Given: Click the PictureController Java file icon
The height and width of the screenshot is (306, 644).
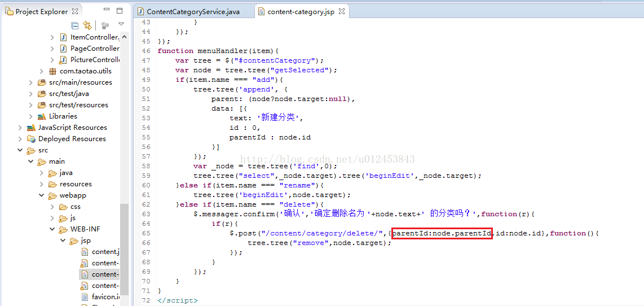Looking at the screenshot, I should pyautogui.click(x=63, y=60).
